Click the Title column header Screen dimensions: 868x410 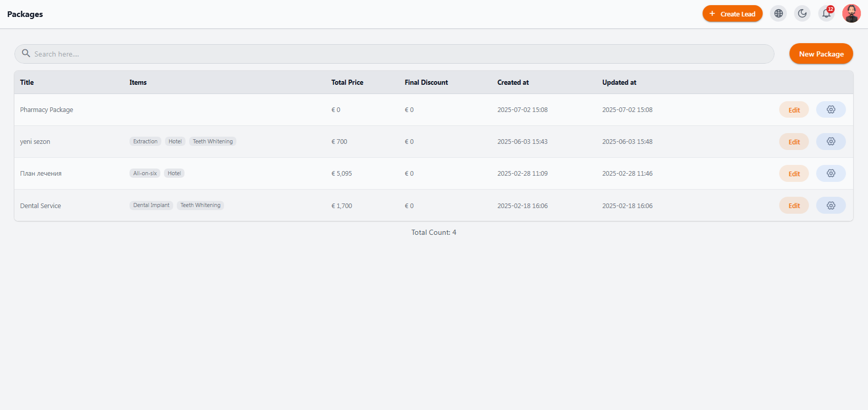click(27, 82)
